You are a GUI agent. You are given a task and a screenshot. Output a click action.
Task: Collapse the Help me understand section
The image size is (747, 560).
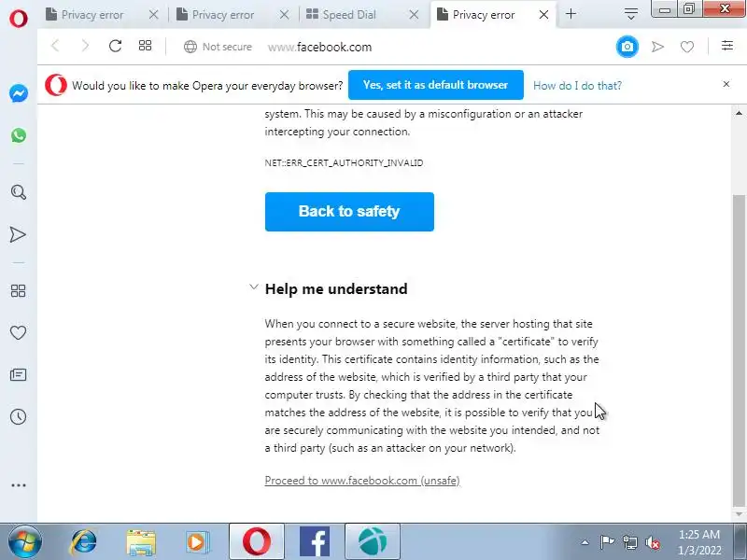[253, 287]
